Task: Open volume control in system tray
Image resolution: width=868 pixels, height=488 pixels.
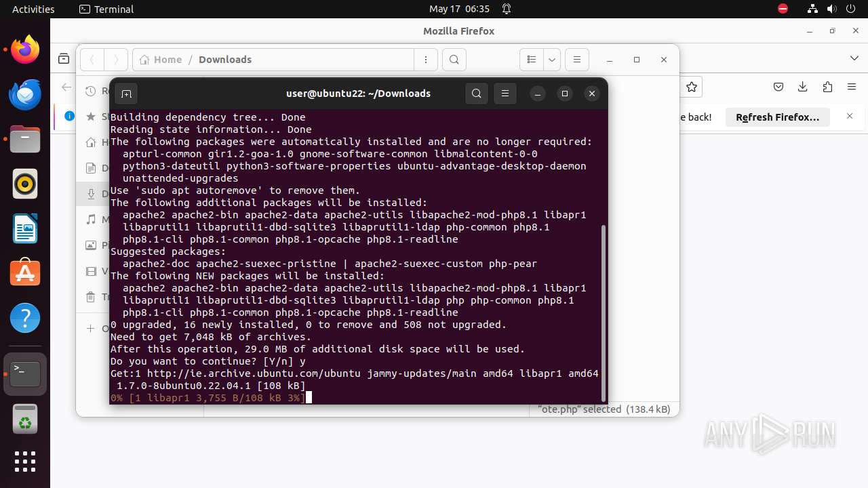Action: click(x=831, y=9)
